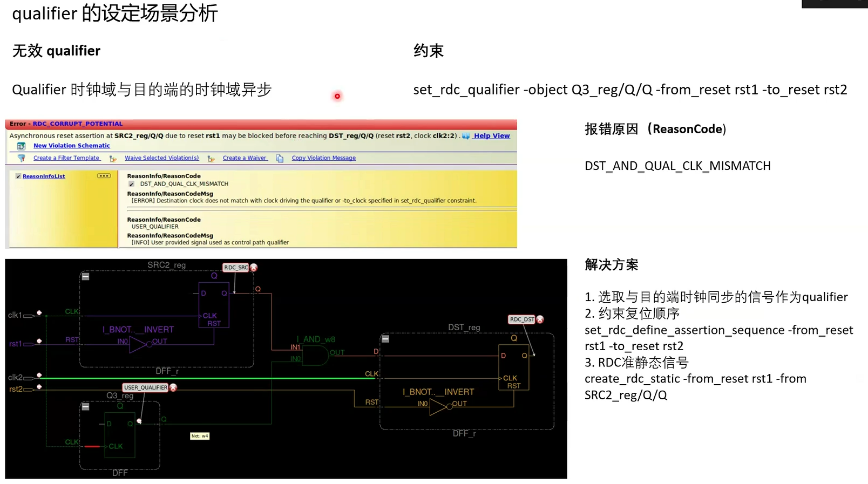The width and height of the screenshot is (868, 484).
Task: Click the DST_AND_QUAL_CLK_MISMATCH slide text
Action: [677, 166]
